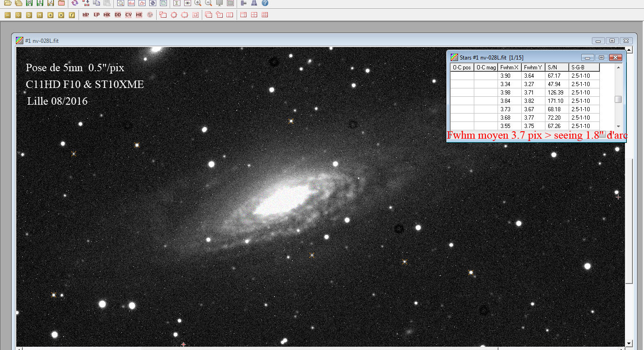Click the Stars table scroll down arrow

[x=618, y=126]
